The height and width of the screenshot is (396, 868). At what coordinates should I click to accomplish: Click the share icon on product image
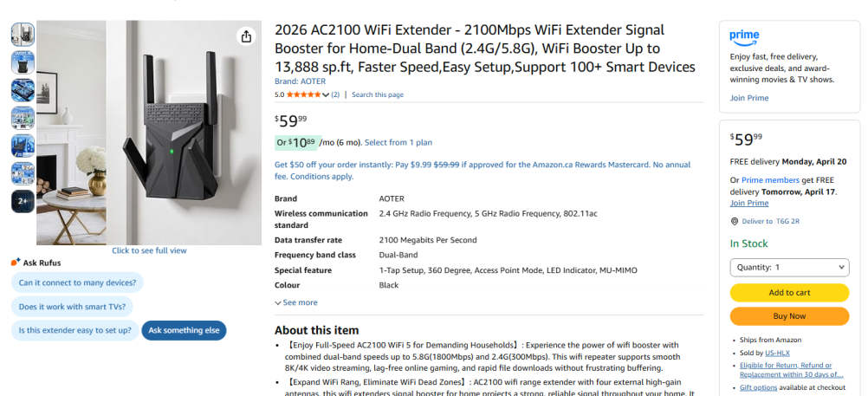click(x=247, y=36)
